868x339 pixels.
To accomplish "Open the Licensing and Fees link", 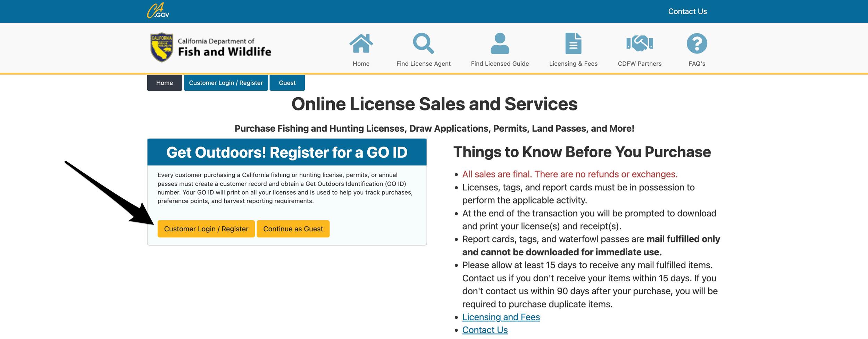I will [x=501, y=317].
